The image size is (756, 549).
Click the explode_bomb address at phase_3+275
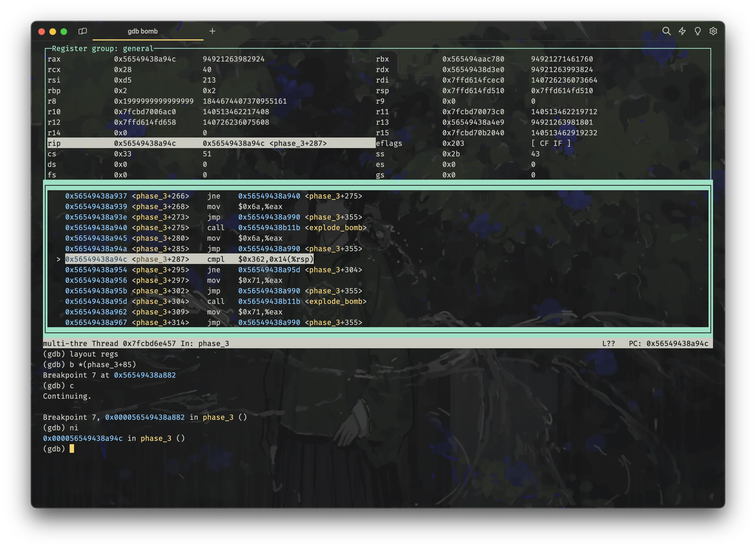tap(269, 228)
